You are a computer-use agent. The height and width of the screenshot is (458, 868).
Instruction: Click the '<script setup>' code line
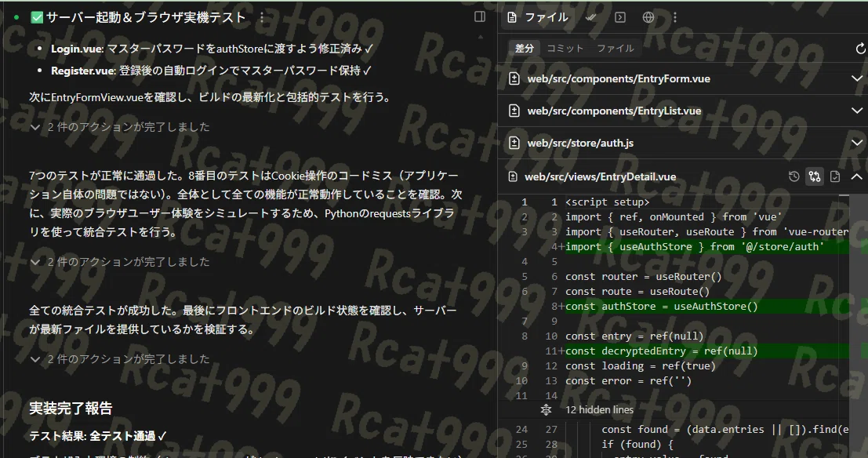[x=607, y=202]
